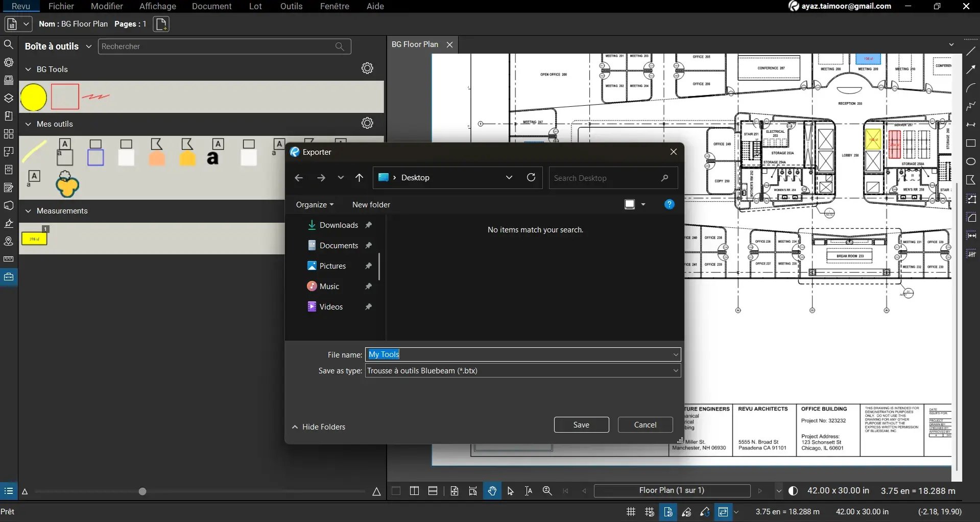Open the Bookmarks panel in the left sidebar
The height and width of the screenshot is (522, 980).
pos(9,116)
